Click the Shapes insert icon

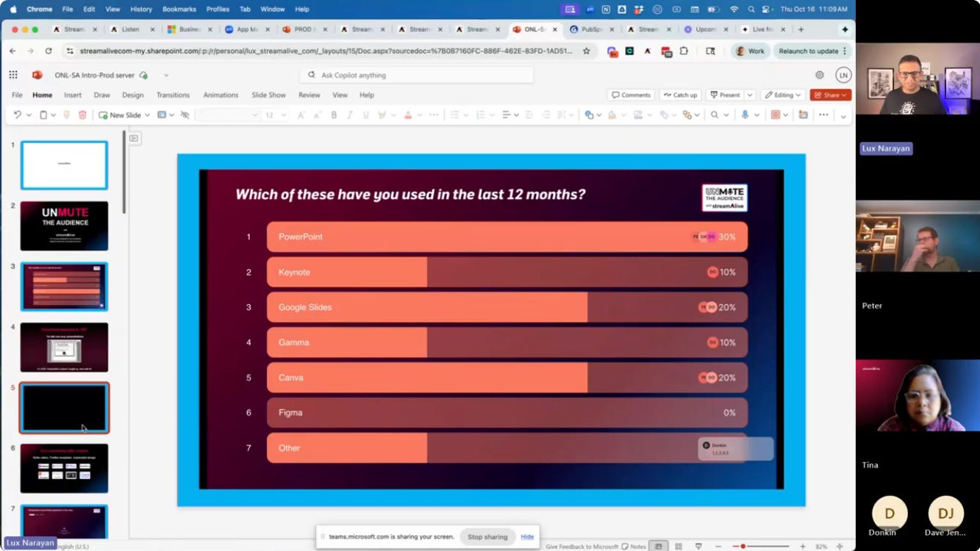click(x=588, y=115)
